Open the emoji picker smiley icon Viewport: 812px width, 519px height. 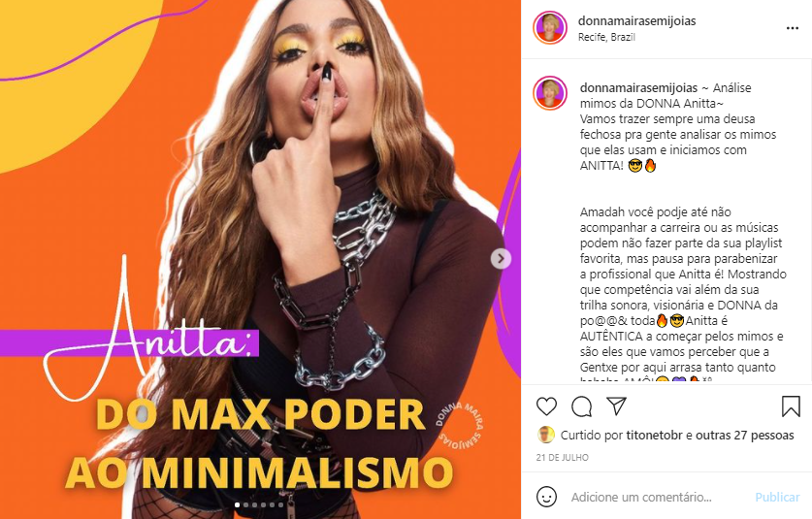point(546,497)
